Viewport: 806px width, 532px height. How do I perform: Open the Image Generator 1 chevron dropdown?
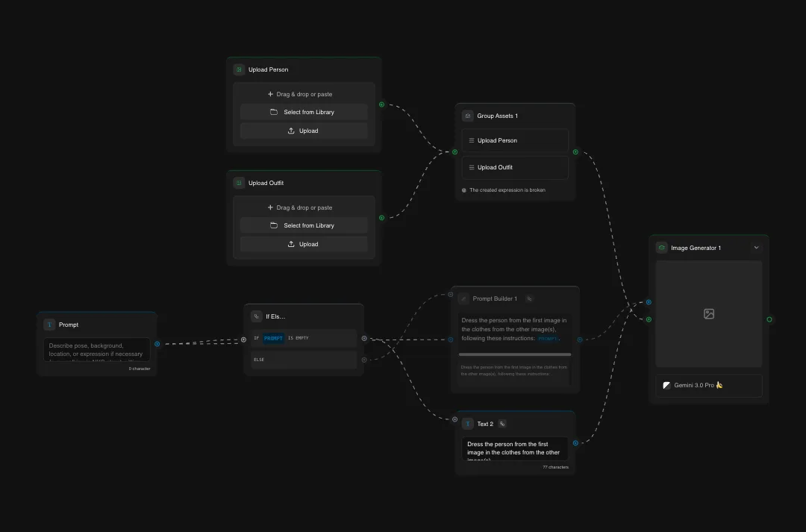[x=757, y=247]
